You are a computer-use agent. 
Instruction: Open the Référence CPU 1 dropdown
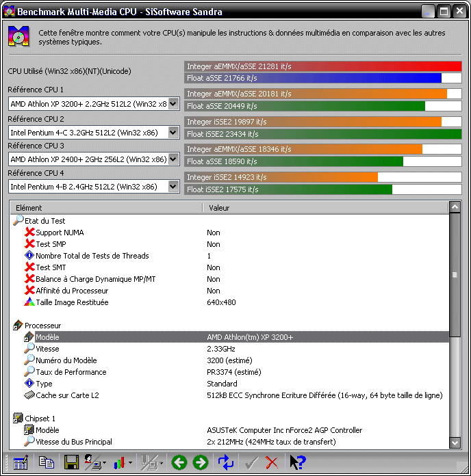pos(173,104)
